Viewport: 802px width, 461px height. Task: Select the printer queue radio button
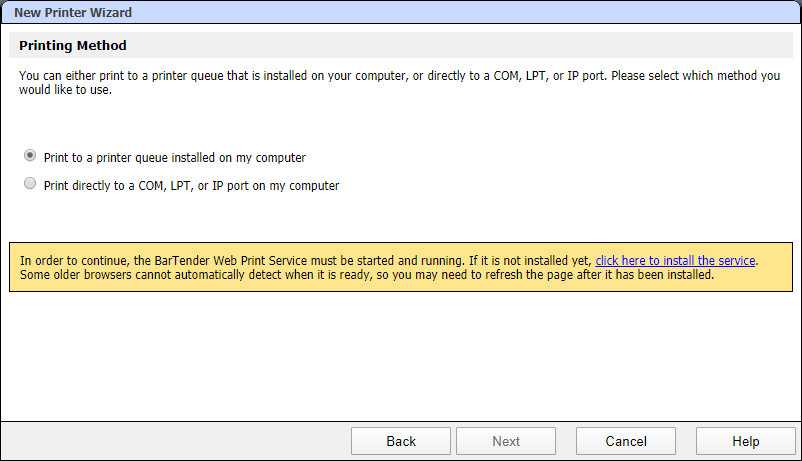click(30, 156)
